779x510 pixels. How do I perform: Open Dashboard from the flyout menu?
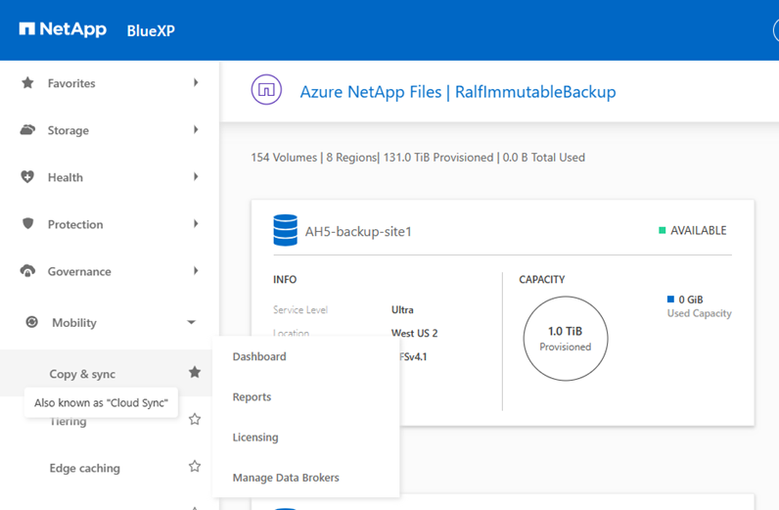(x=259, y=357)
